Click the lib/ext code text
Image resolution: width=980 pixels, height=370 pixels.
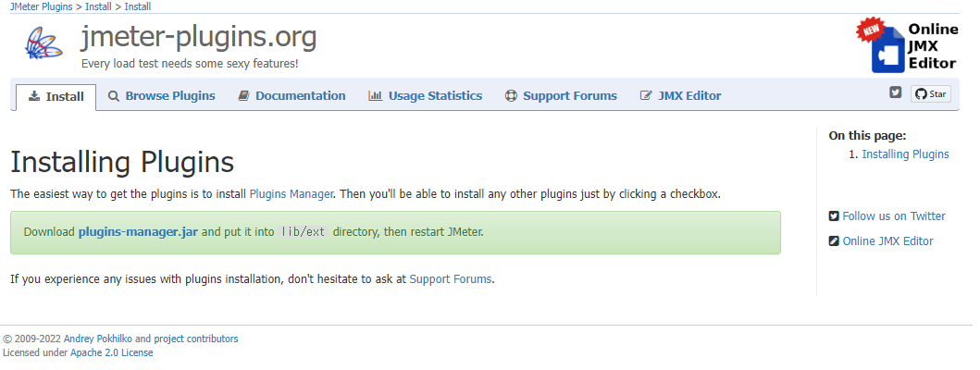[x=304, y=232]
